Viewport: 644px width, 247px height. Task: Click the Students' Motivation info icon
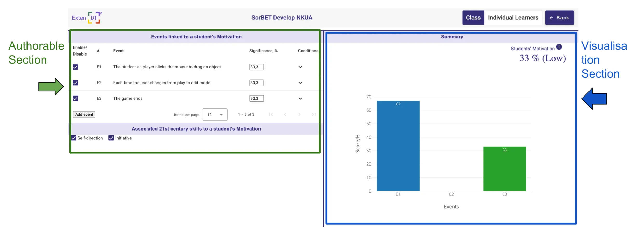559,47
